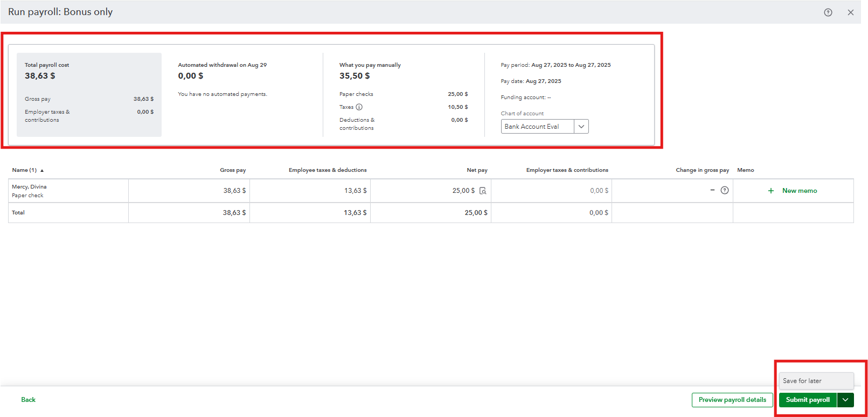Click employee net pay 25,00 $ value
This screenshot has width=868, height=417.
463,191
